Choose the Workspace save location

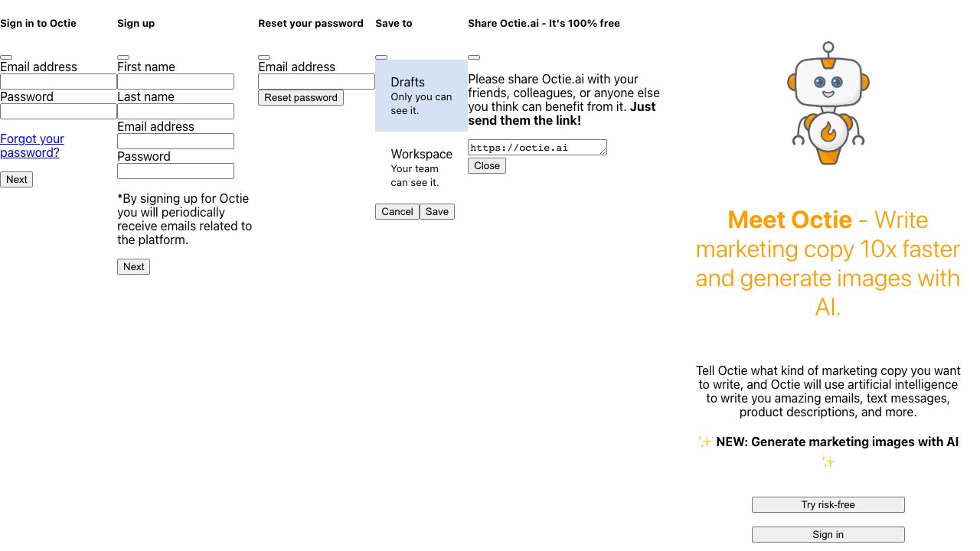click(421, 168)
